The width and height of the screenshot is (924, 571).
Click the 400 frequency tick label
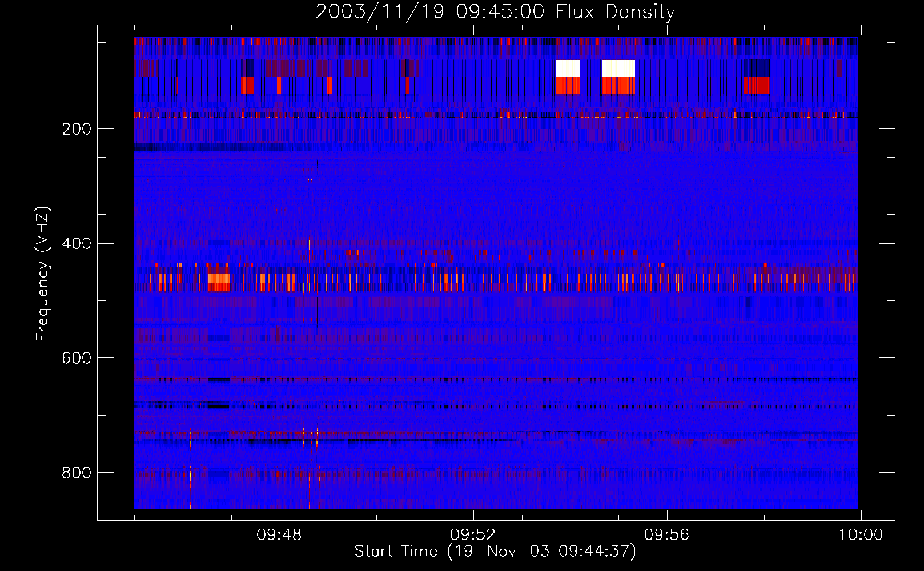[77, 244]
